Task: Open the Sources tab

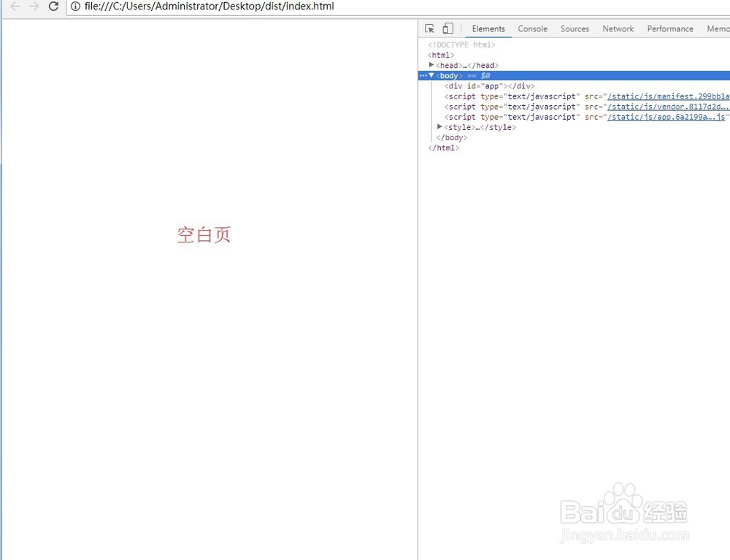Action: (575, 29)
